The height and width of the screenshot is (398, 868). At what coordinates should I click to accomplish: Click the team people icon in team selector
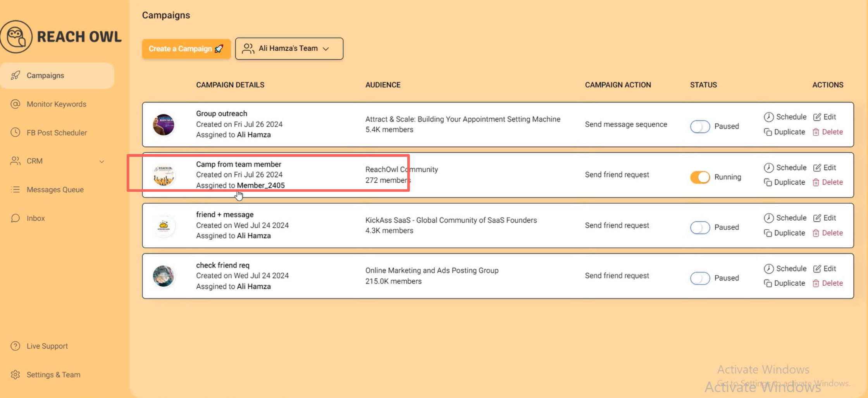pos(248,48)
